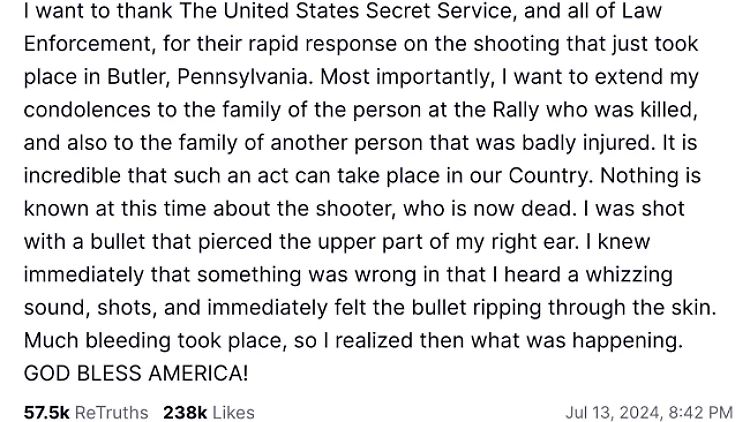This screenshot has width=750, height=422.
Task: Click the phrase 'whizzing' in the post
Action: 629,275
